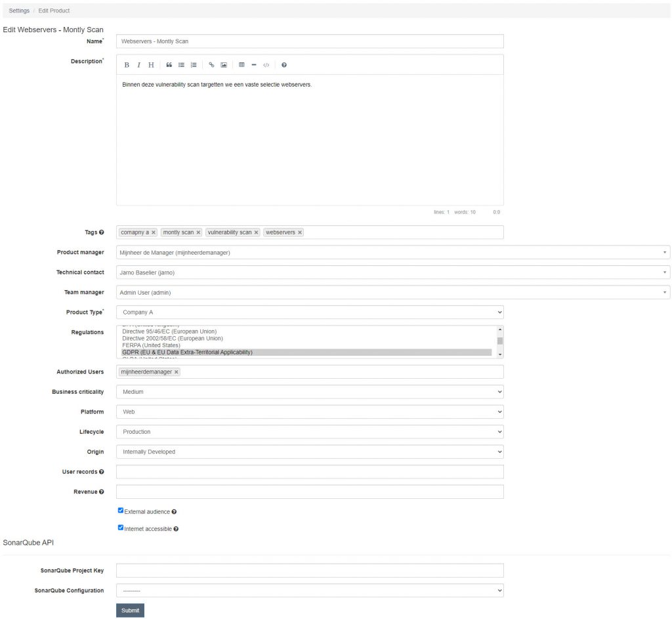672x619 pixels.
Task: Remove the webservers tag
Action: coord(299,232)
